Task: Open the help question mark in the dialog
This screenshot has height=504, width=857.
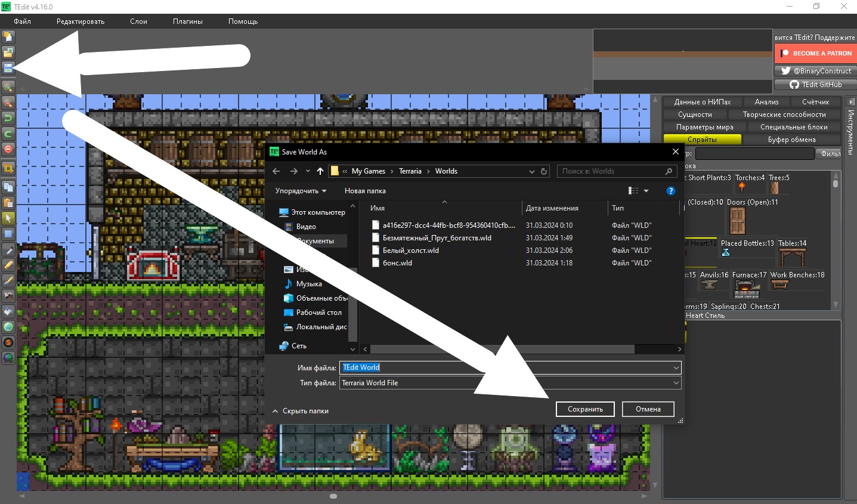Action: (x=671, y=191)
